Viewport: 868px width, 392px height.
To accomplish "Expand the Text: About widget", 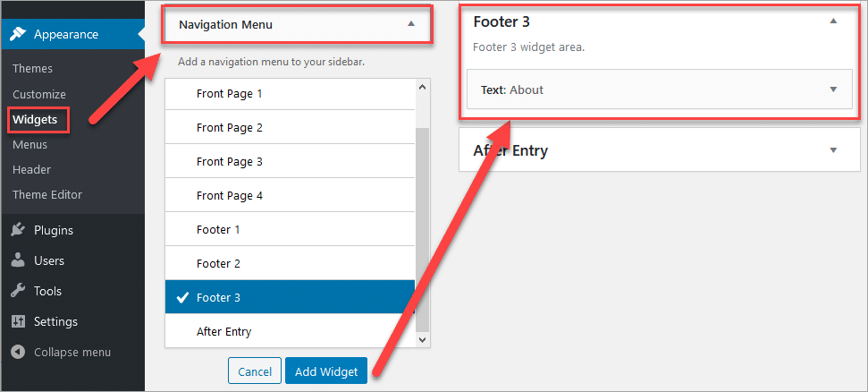I will point(834,89).
